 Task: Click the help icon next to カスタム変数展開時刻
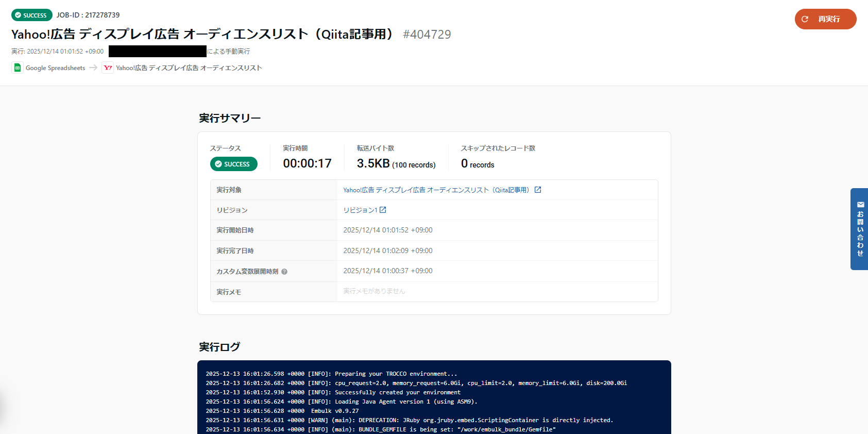[x=284, y=272]
